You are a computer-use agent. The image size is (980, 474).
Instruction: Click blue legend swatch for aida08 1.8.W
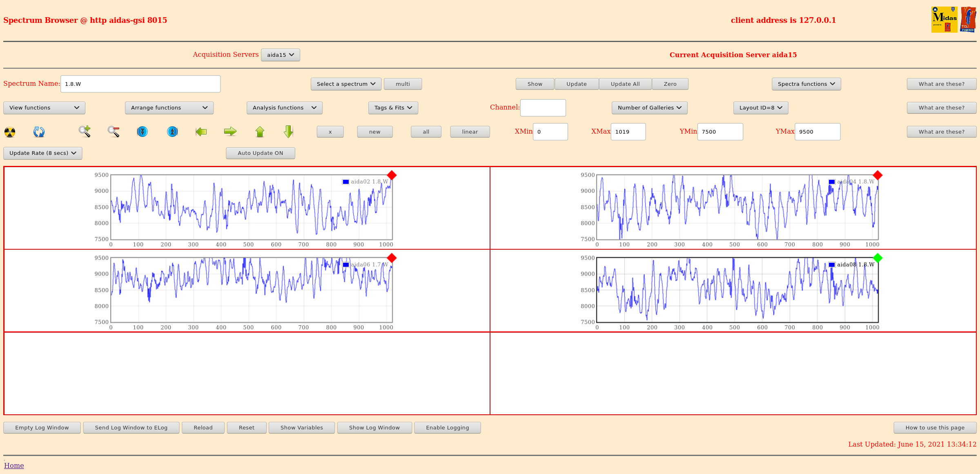pyautogui.click(x=832, y=265)
